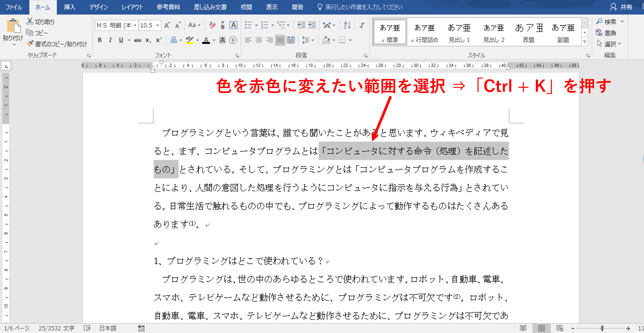Click the increase indent icon
This screenshot has width=644, height=333.
312,25
